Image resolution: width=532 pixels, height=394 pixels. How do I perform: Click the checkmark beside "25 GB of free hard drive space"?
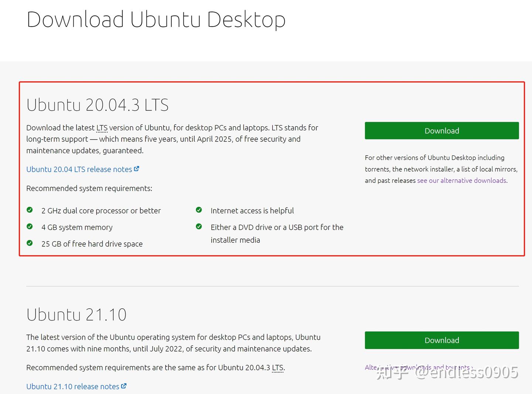pyautogui.click(x=30, y=243)
